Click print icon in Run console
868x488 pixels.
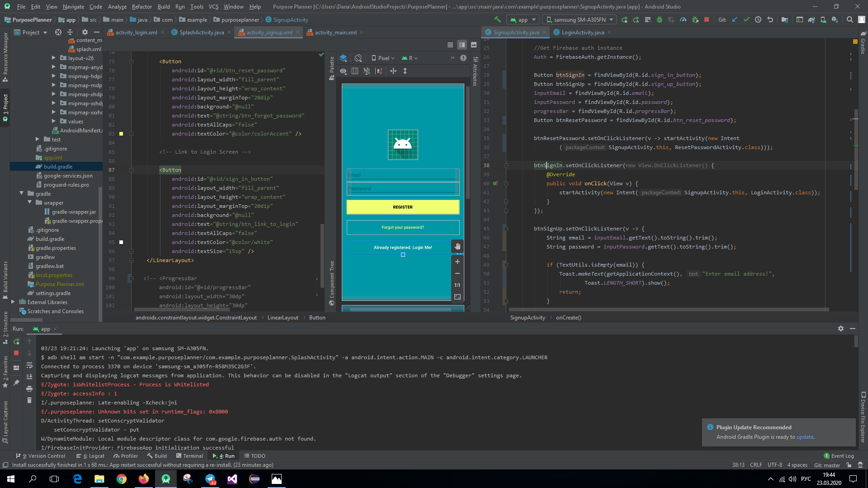coord(29,388)
